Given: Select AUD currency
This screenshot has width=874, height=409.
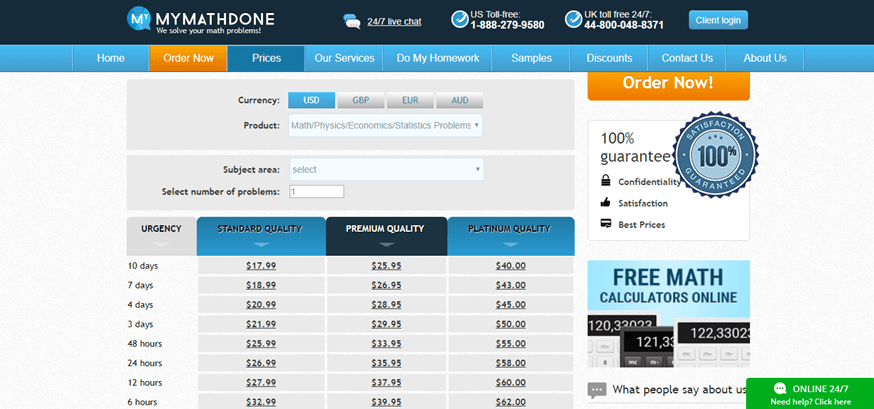Looking at the screenshot, I should 460,100.
